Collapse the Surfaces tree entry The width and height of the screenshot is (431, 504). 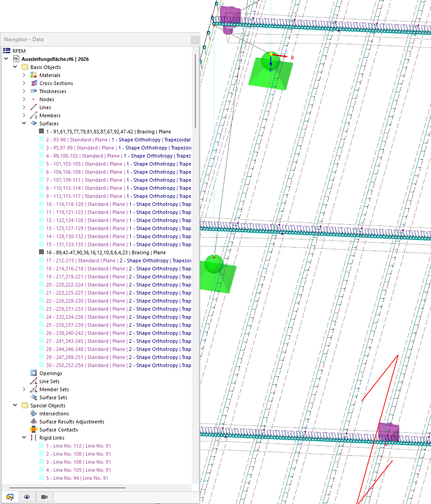tap(24, 123)
